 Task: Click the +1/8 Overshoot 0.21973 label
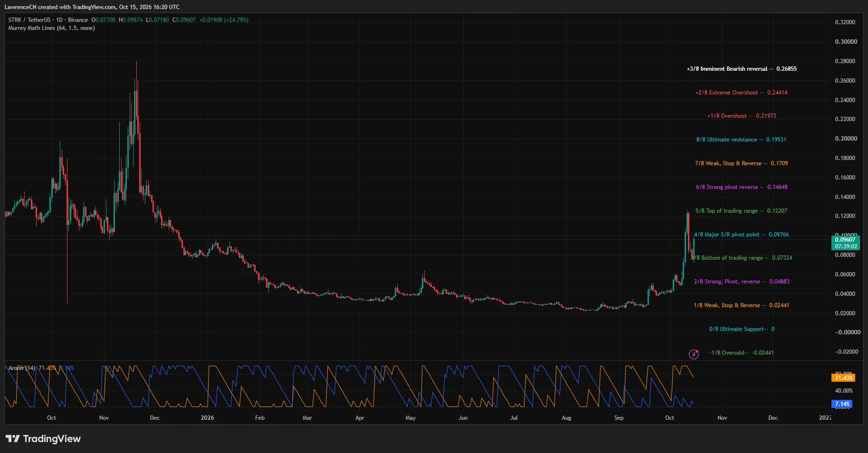click(x=742, y=116)
